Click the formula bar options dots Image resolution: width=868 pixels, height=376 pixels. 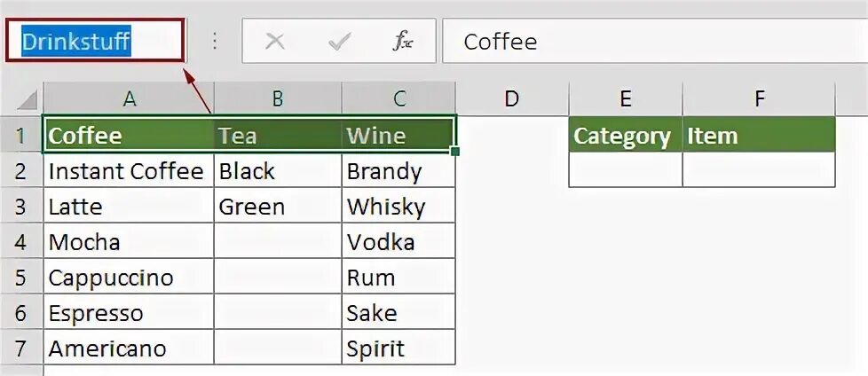(x=214, y=42)
